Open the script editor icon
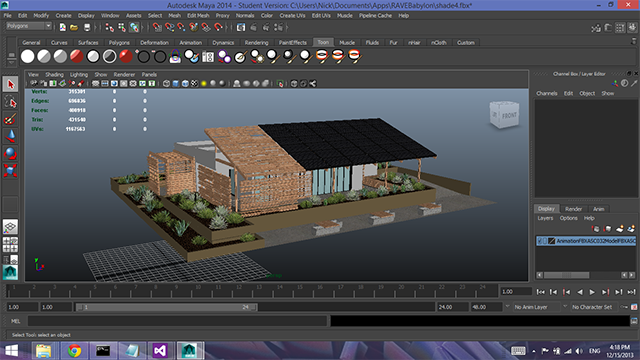 click(634, 321)
